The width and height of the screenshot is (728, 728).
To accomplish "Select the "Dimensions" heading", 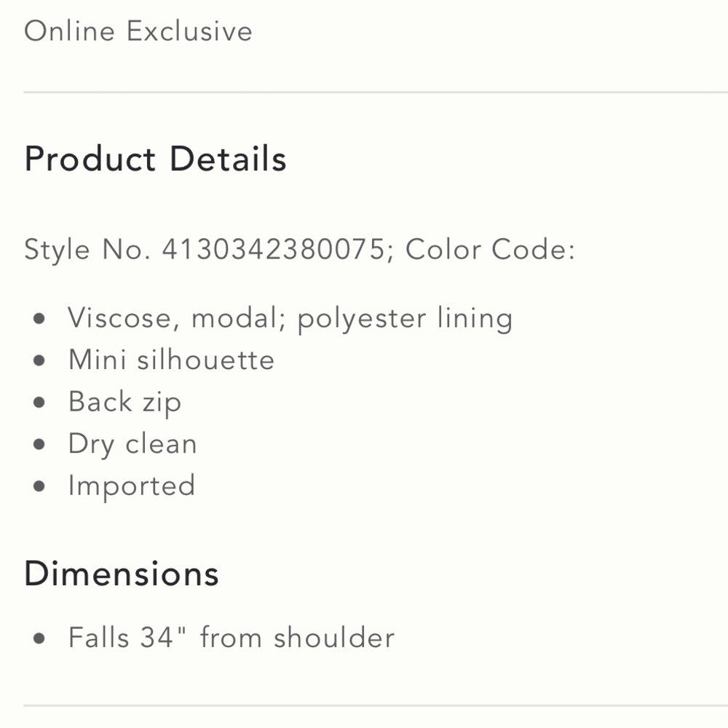I will [x=122, y=574].
